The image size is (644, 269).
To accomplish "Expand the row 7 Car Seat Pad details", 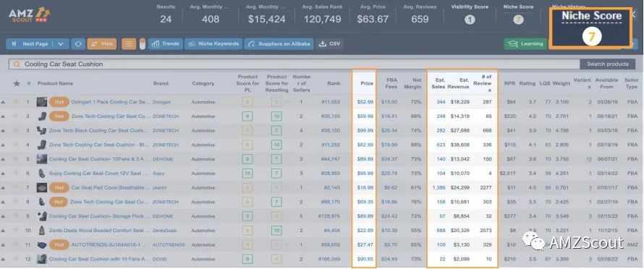I will click(4, 188).
